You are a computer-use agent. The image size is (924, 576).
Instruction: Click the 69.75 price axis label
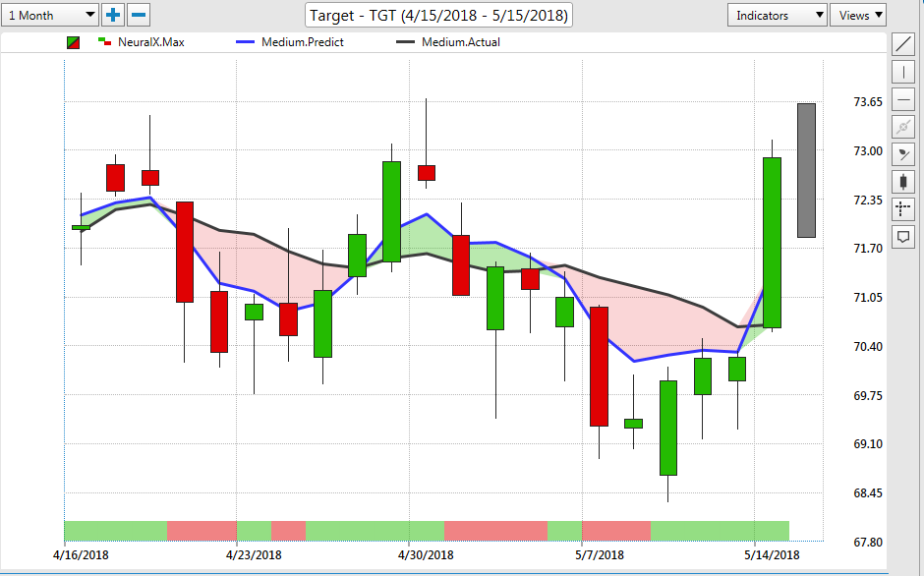[868, 395]
